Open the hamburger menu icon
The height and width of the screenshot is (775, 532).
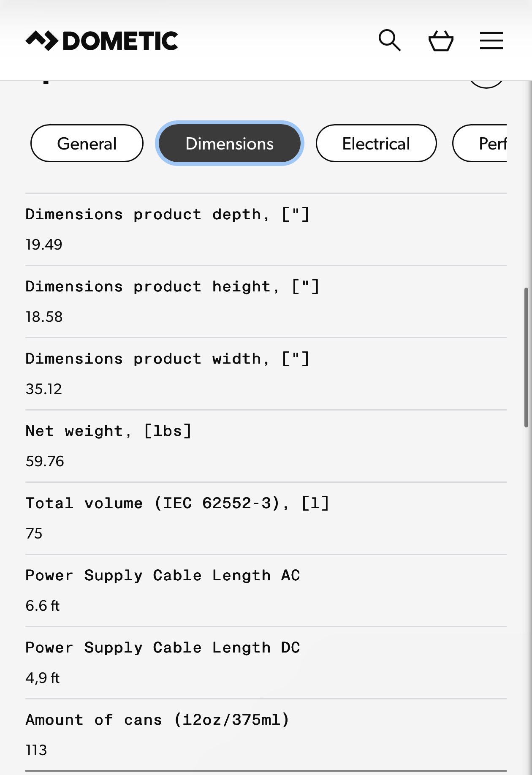coord(491,41)
